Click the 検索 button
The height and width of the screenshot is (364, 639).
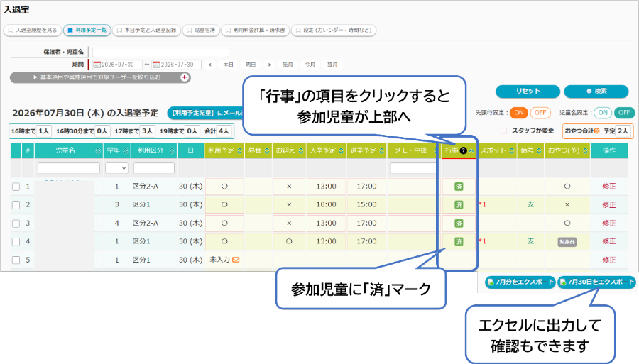[x=596, y=92]
